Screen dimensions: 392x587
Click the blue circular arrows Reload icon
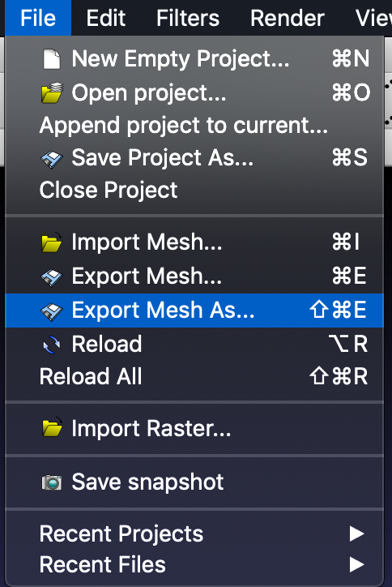click(52, 345)
